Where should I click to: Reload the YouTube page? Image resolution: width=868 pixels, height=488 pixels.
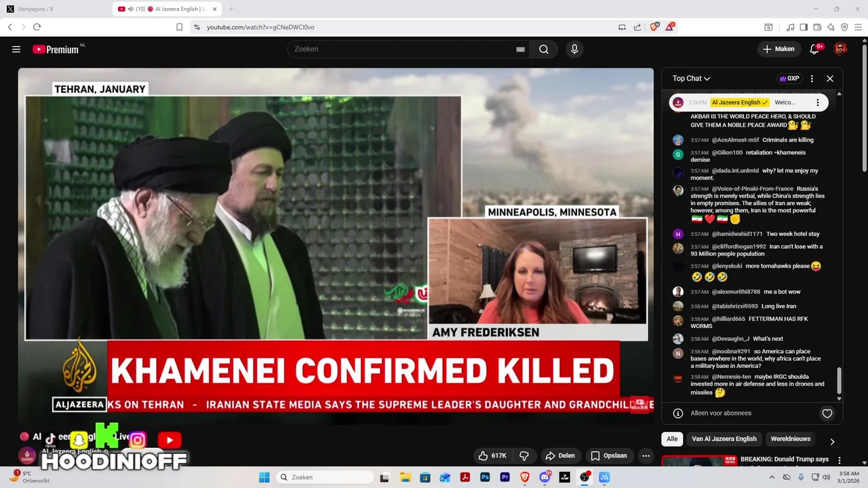tap(37, 27)
